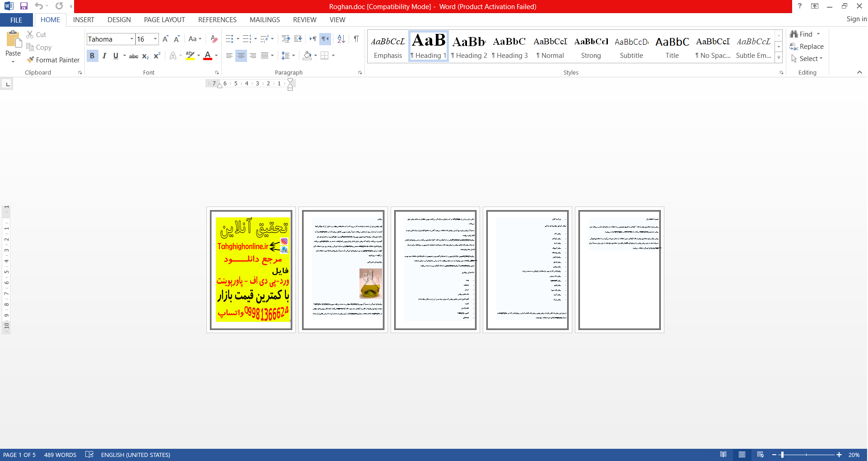Align text left

point(229,56)
